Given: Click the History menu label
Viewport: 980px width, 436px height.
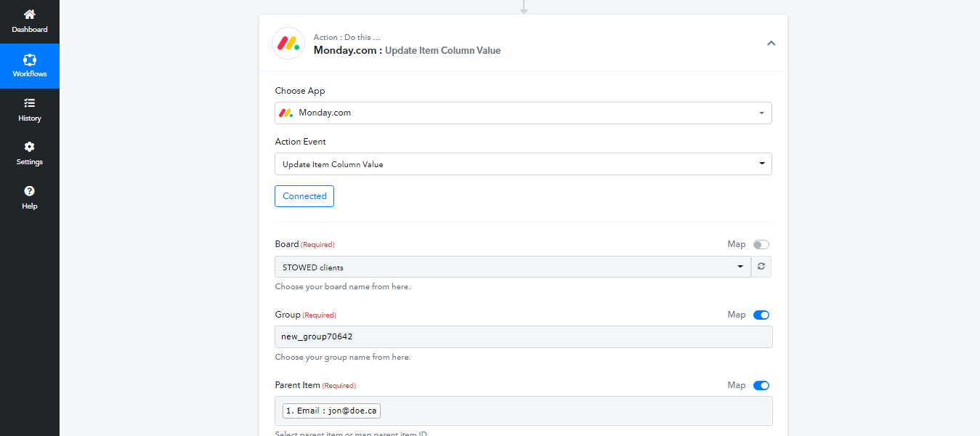Looking at the screenshot, I should pos(30,118).
